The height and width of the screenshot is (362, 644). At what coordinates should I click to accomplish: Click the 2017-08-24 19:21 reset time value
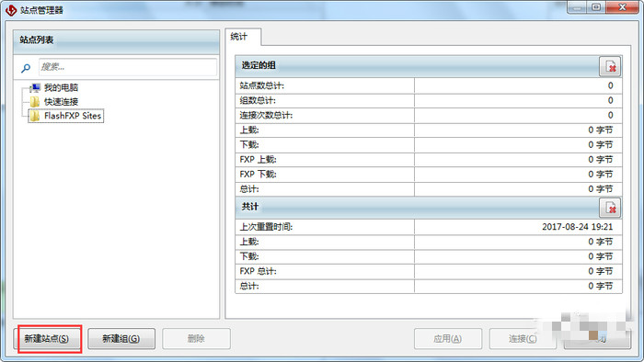577,227
